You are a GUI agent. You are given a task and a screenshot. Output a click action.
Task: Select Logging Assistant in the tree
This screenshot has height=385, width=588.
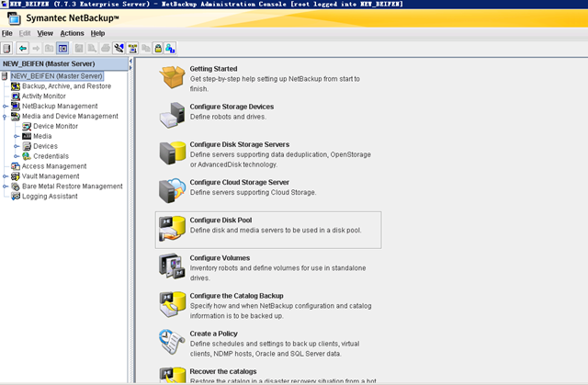(50, 197)
